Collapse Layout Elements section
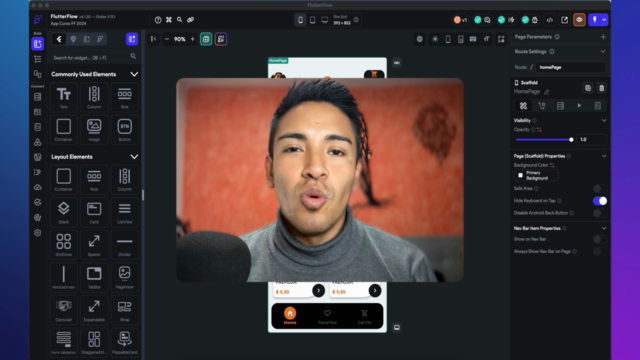 [134, 157]
